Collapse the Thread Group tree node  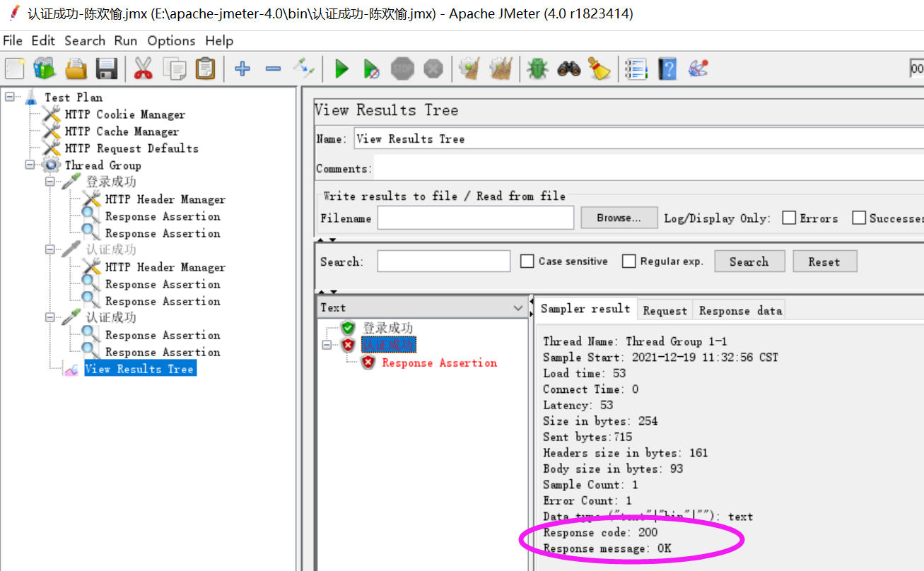[x=29, y=165]
